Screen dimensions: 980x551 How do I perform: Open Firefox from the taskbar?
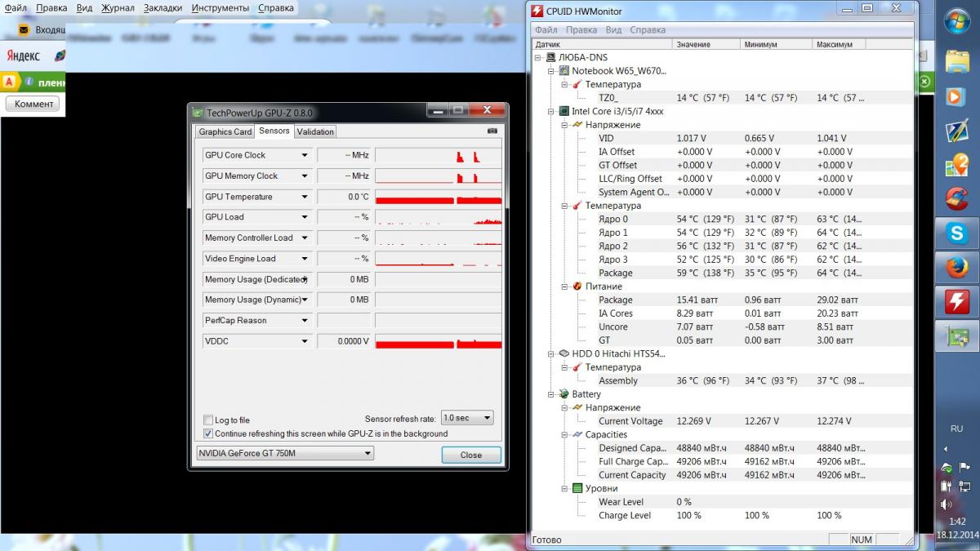956,268
